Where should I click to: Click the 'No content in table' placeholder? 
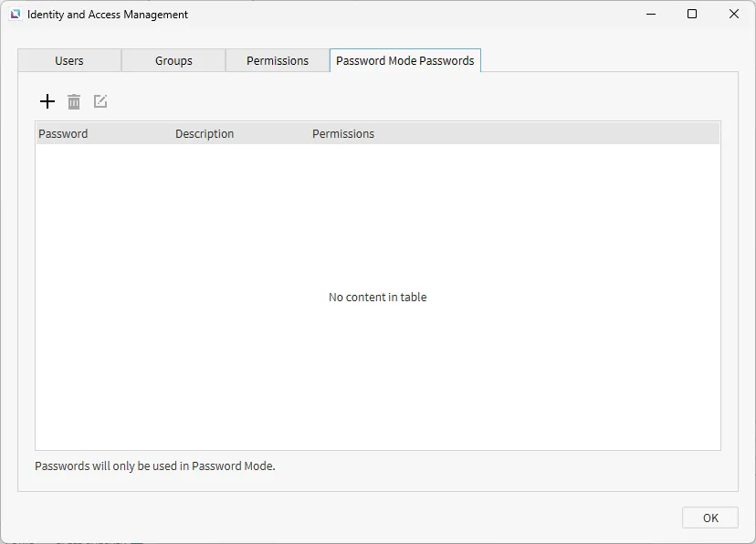377,298
